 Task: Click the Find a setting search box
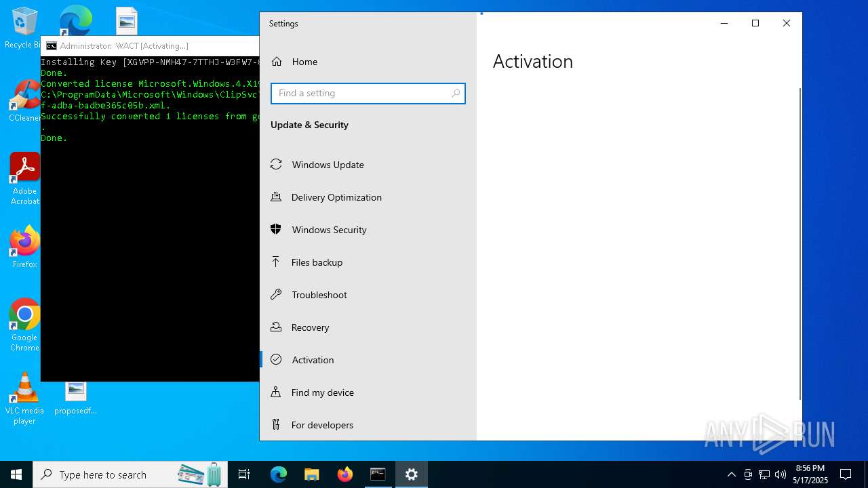click(368, 94)
